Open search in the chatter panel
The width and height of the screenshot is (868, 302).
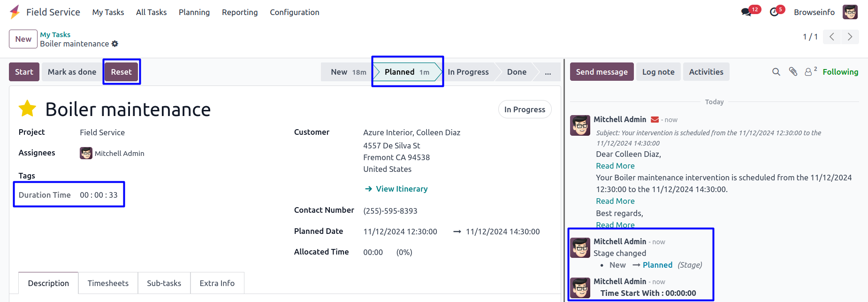coord(776,72)
